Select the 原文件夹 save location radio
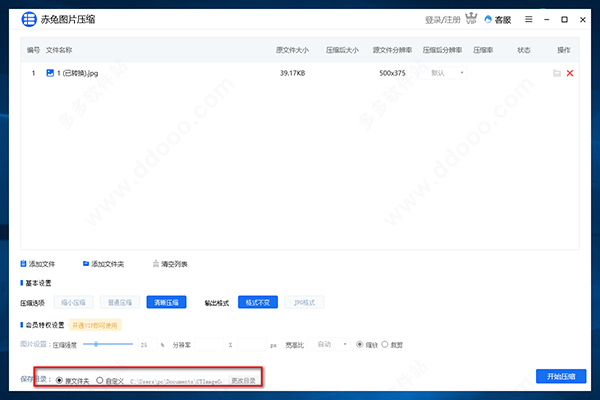This screenshot has height=400, width=600. 59,380
